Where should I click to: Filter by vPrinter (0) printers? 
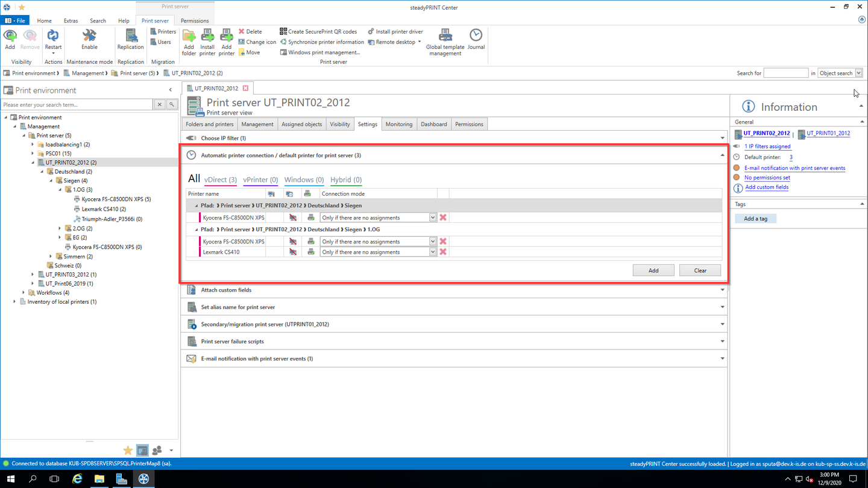pos(260,180)
